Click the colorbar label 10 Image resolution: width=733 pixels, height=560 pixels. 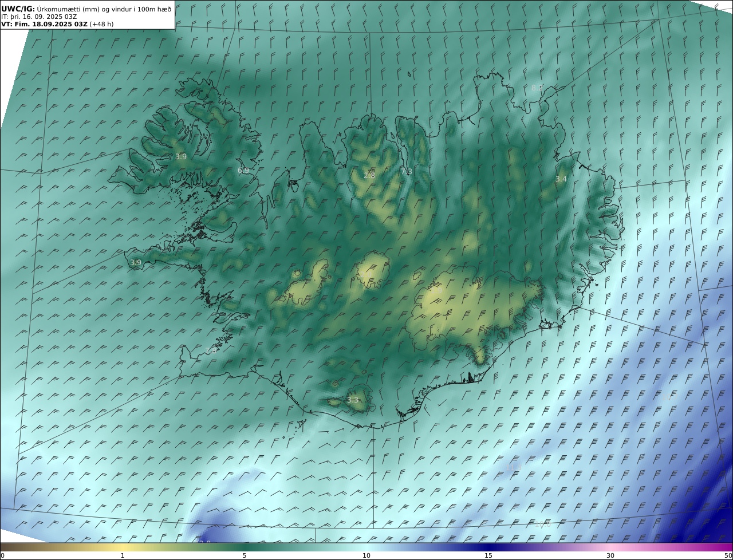[x=366, y=555]
